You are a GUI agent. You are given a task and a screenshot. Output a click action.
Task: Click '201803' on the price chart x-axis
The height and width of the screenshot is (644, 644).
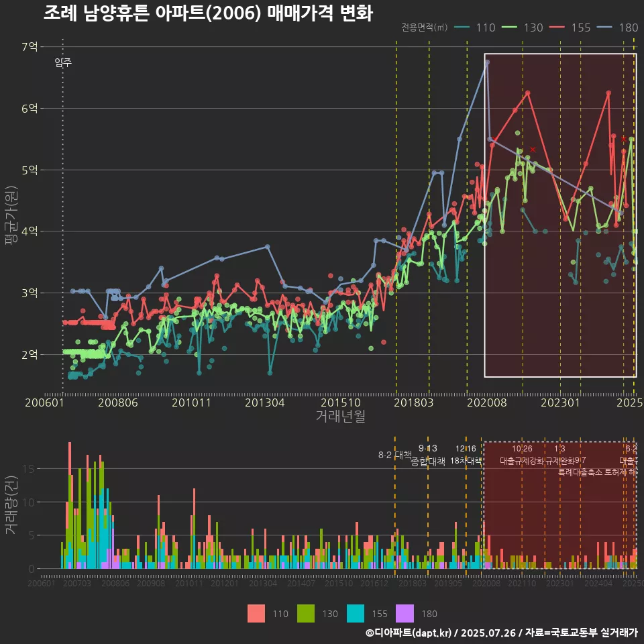(x=414, y=402)
